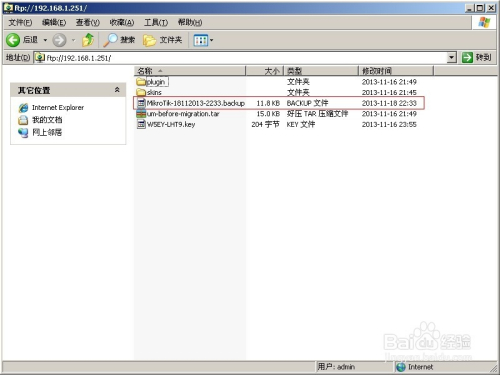Click the file name MikroTik-18112013-2233.backup

(196, 103)
